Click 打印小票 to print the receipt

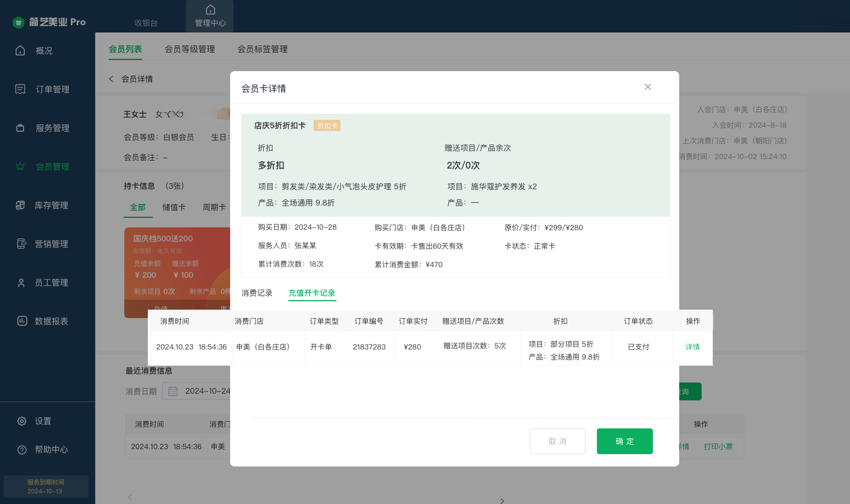pyautogui.click(x=718, y=446)
